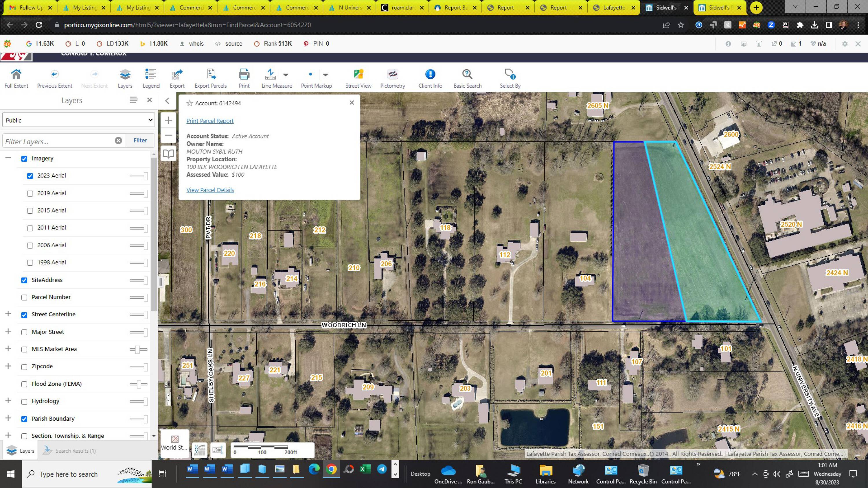The image size is (868, 488).
Task: Expand the Hydrology layer group
Action: [x=8, y=401]
